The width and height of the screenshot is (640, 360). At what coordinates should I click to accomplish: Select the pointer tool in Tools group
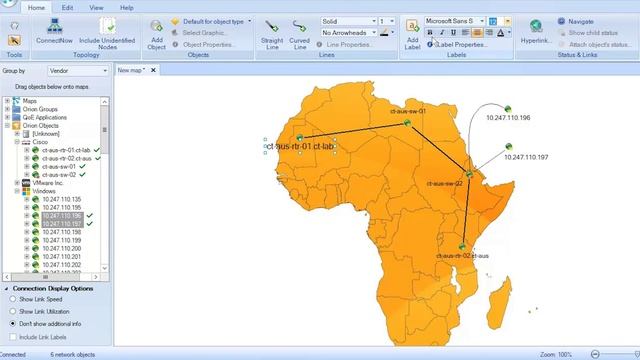click(x=14, y=40)
